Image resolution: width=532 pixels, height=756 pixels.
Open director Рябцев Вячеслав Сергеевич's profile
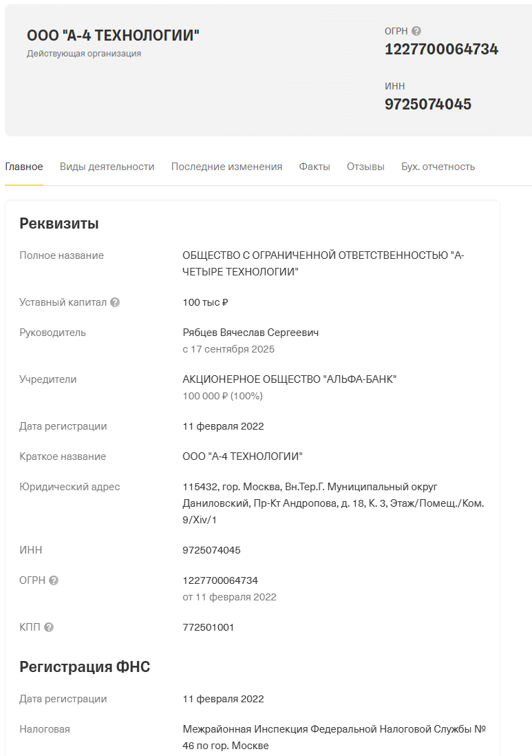click(x=251, y=333)
